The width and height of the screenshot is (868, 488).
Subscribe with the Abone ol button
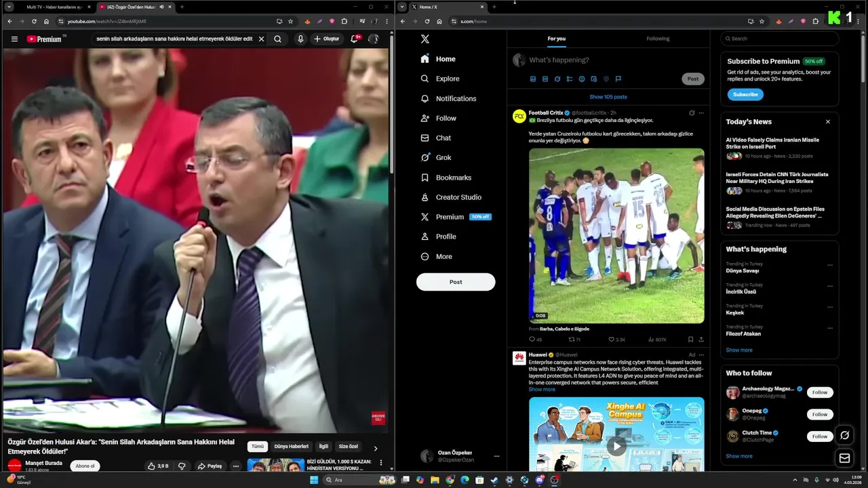(x=85, y=466)
